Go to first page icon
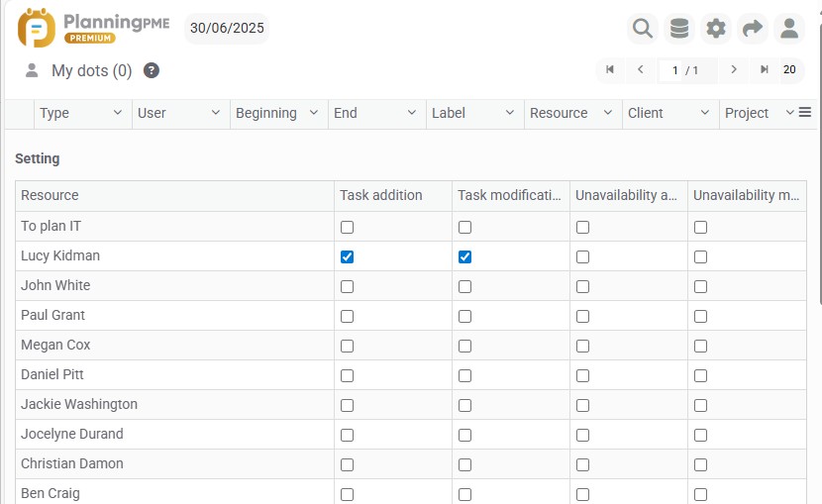The width and height of the screenshot is (822, 504). coord(610,69)
